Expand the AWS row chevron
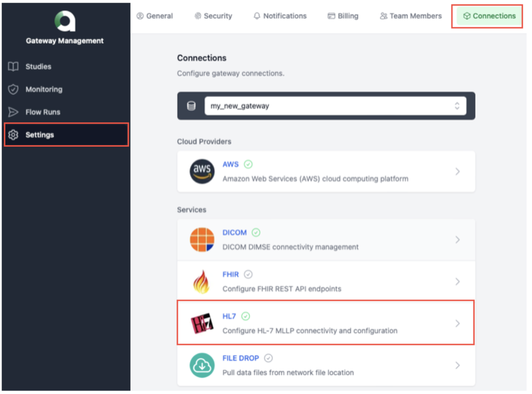532x394 pixels. 457,171
